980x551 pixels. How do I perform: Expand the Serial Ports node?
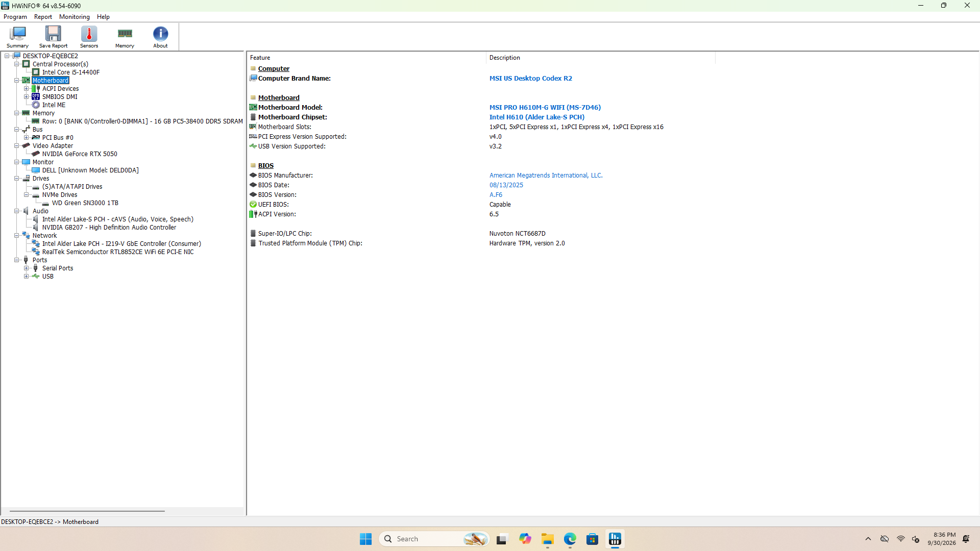(27, 268)
